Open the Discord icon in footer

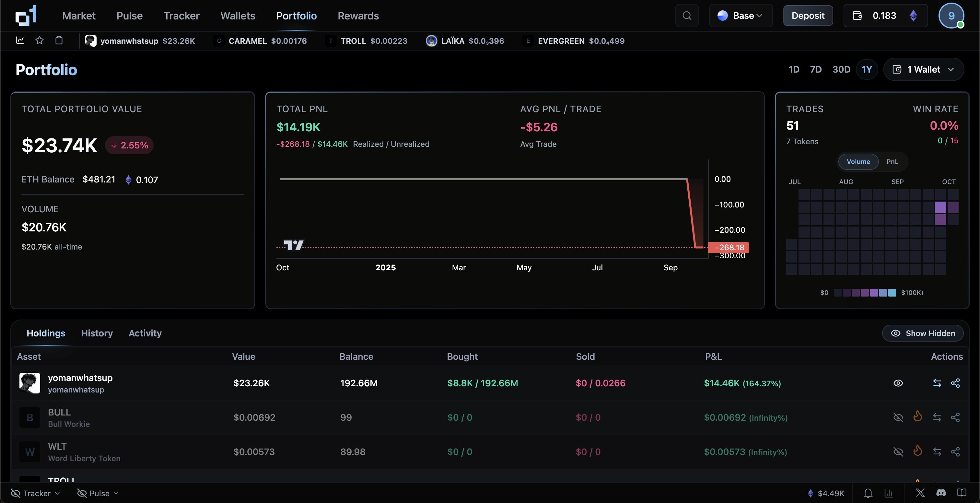click(941, 493)
